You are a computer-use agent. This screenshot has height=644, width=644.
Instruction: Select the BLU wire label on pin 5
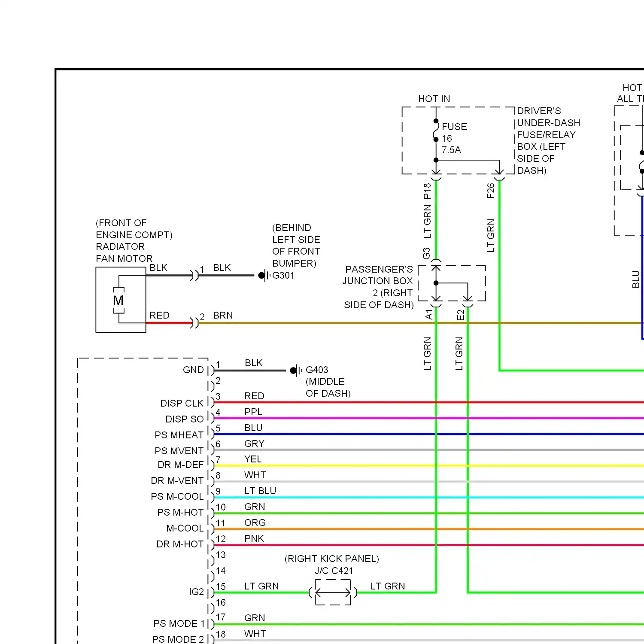253,428
